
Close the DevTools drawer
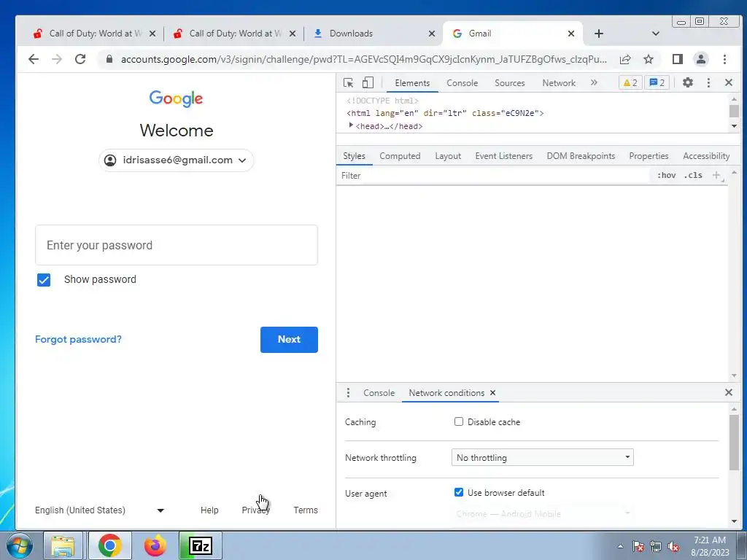pos(729,392)
